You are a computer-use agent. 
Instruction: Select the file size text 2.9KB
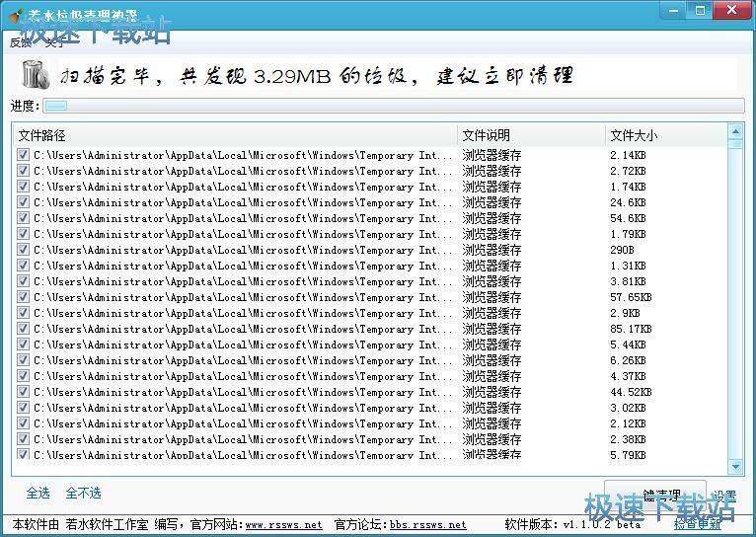click(625, 313)
